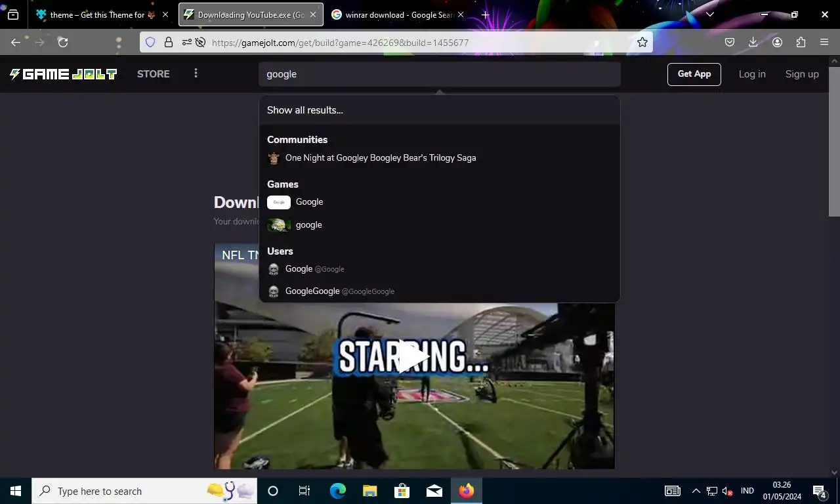Screen dimensions: 840x504
Task: Open the Sign up page
Action: pyautogui.click(x=802, y=74)
